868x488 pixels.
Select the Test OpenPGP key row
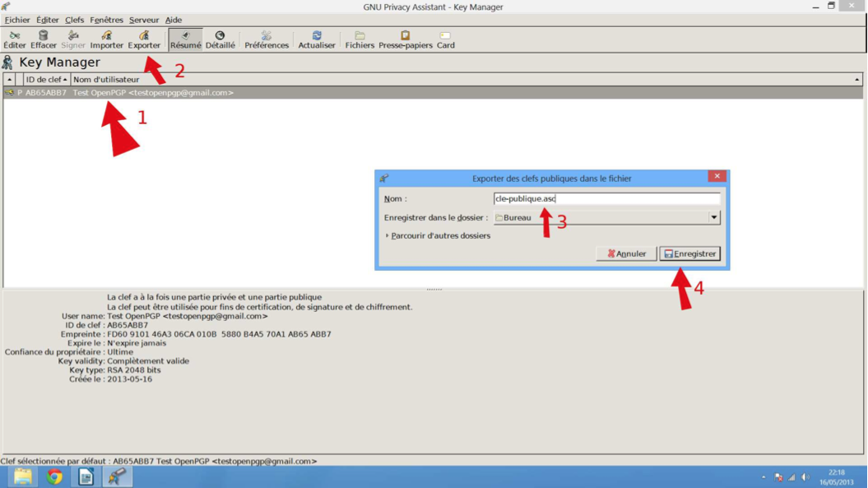pos(152,93)
